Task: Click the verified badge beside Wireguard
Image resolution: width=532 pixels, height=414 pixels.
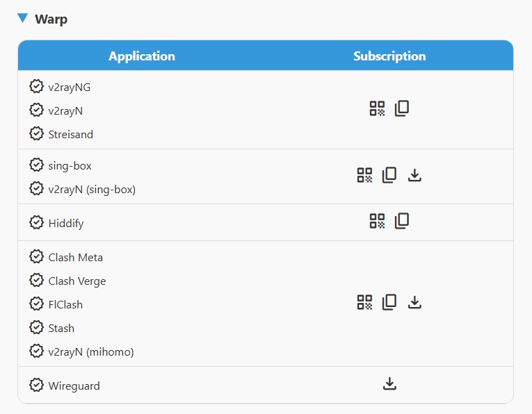Action: 36,386
